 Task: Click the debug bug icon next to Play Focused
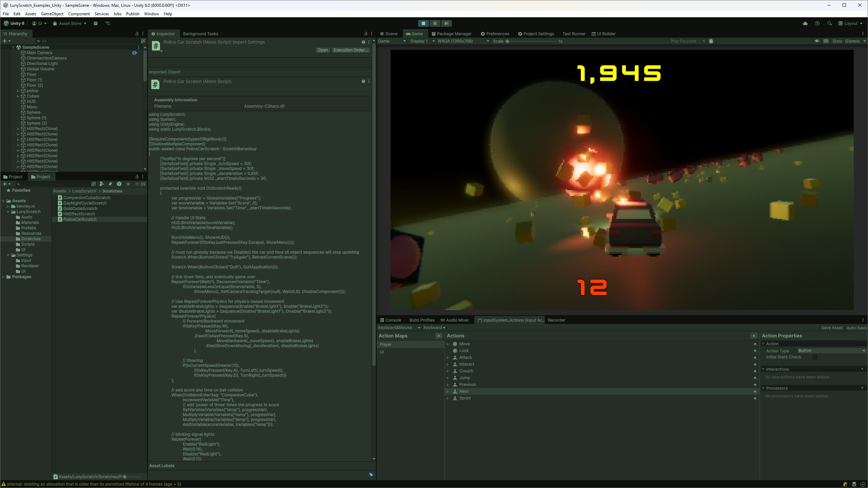[711, 41]
